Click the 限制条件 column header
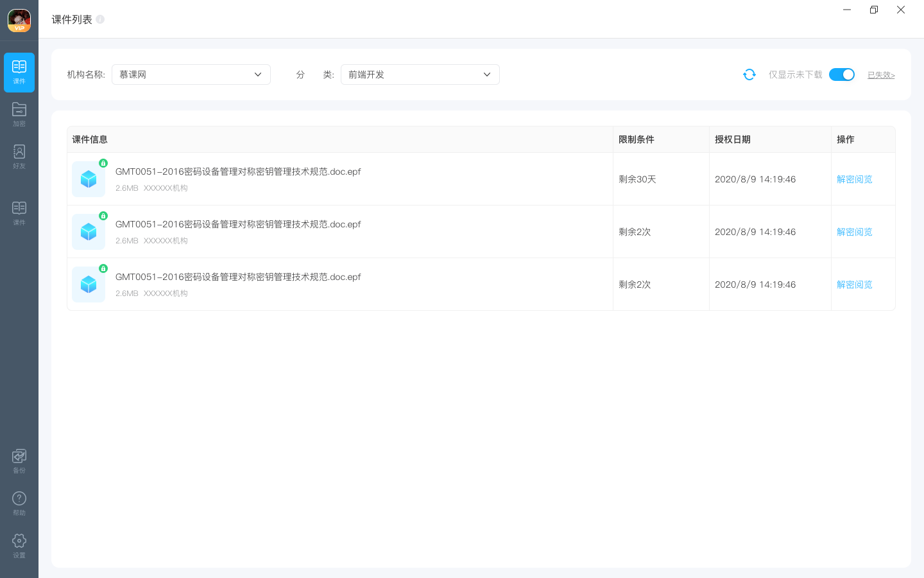The image size is (924, 578). (x=636, y=139)
